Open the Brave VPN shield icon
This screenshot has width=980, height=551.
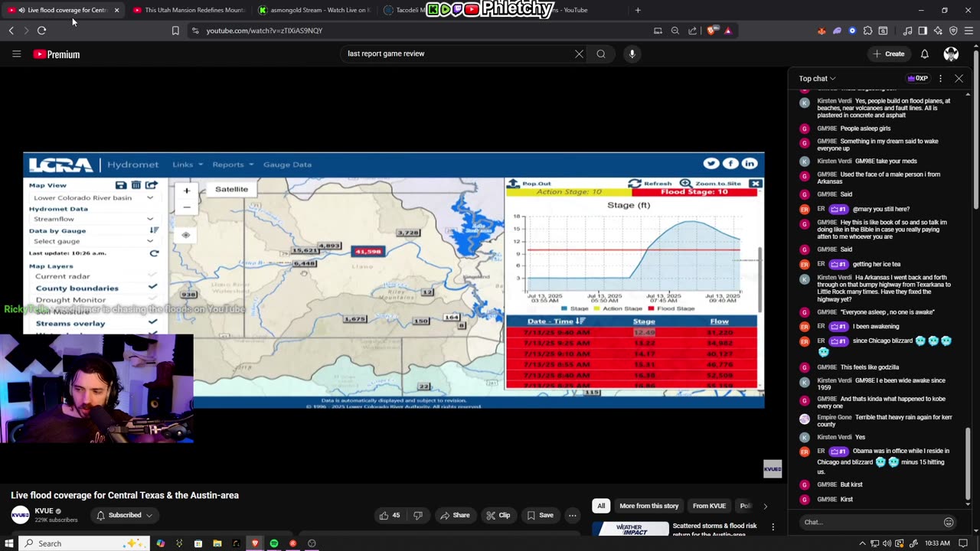pyautogui.click(x=953, y=31)
